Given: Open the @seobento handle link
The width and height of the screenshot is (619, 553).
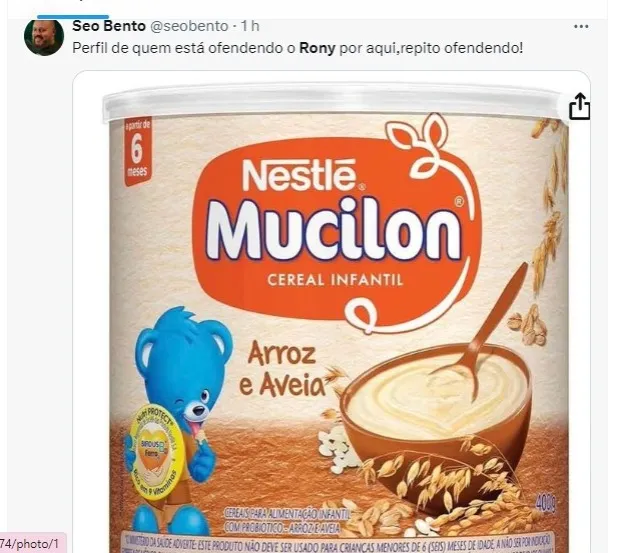Looking at the screenshot, I should coord(189,26).
